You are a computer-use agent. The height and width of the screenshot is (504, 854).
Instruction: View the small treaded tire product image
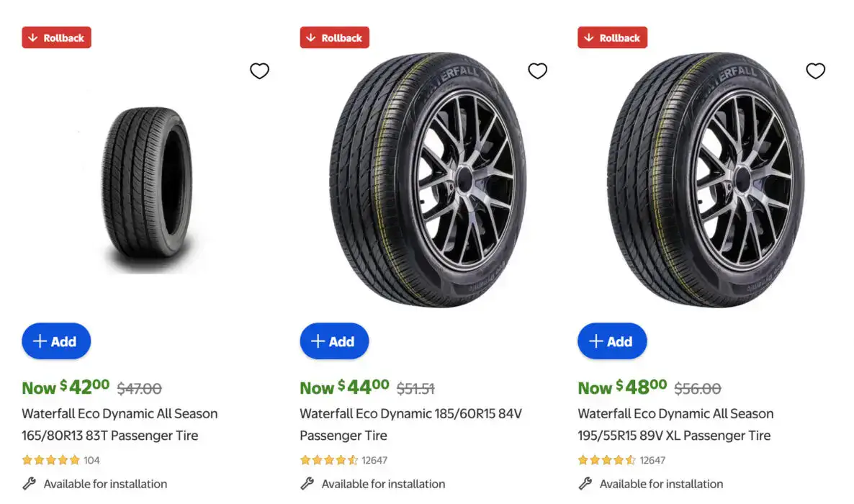[147, 188]
